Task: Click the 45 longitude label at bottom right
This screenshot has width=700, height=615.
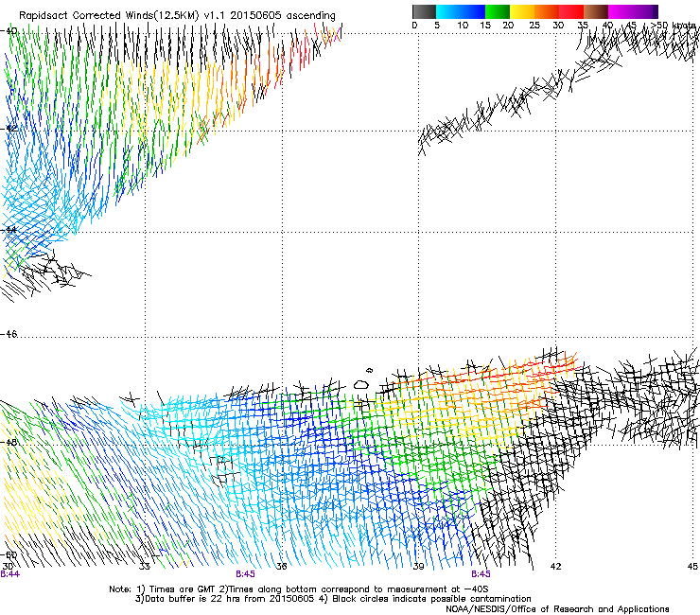Action: pos(692,567)
